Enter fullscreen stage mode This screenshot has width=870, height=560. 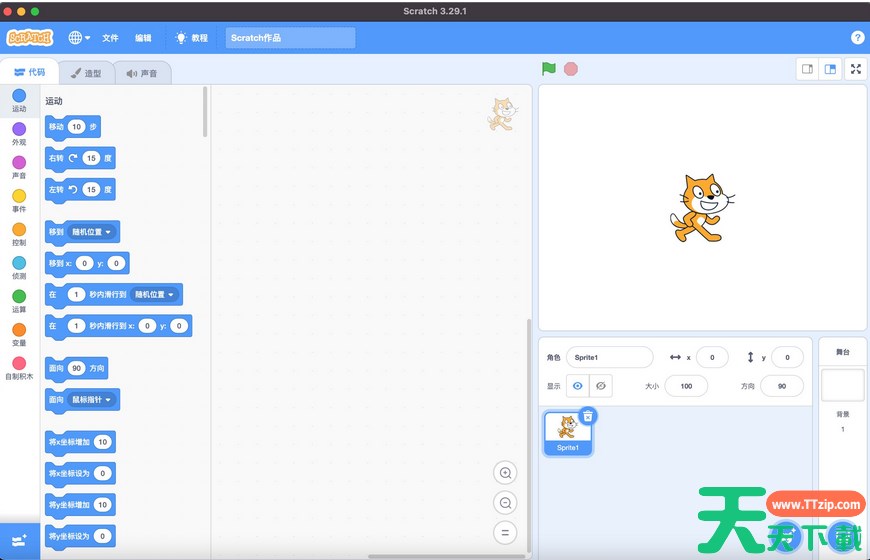click(x=856, y=69)
